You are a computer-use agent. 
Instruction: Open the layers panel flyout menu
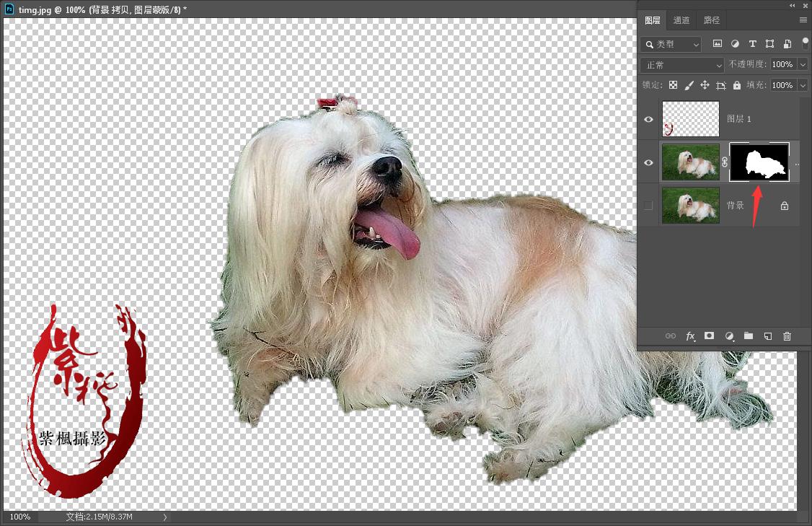803,19
